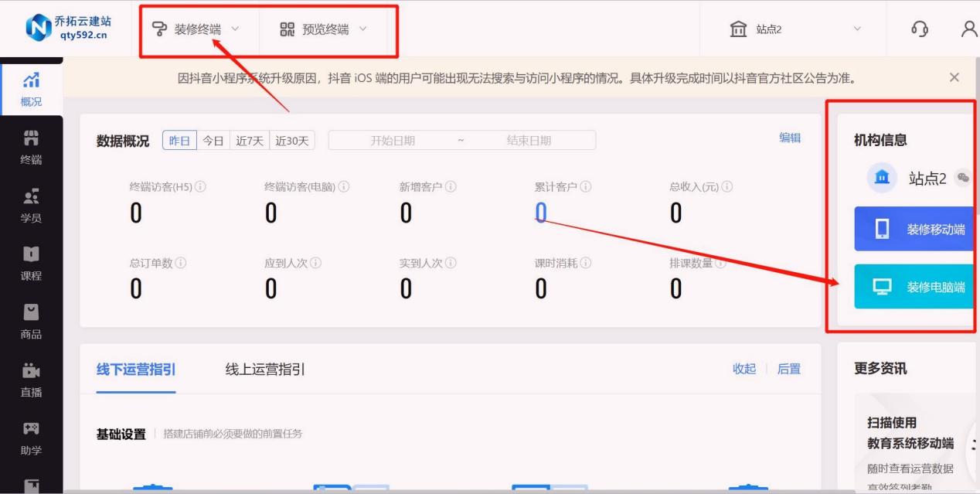The height and width of the screenshot is (494, 980).
Task: Click 装修电脑端 button
Action: (x=915, y=287)
